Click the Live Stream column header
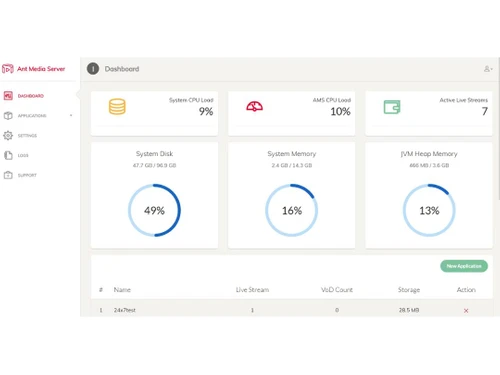Viewport: 500px width, 375px height. coord(252,290)
